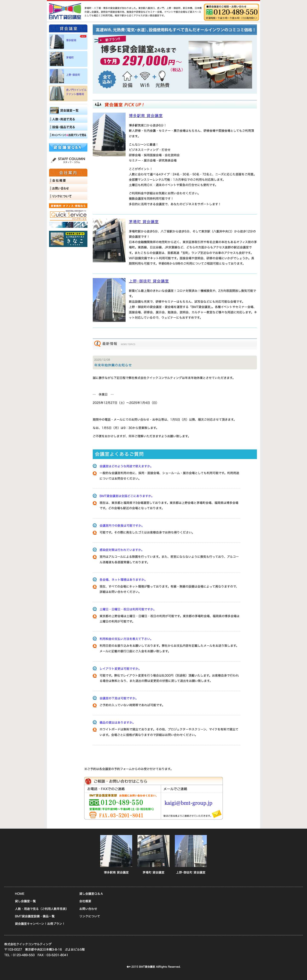Click Q icon for 会議室の下見は可能ですか

pyautogui.click(x=95, y=698)
